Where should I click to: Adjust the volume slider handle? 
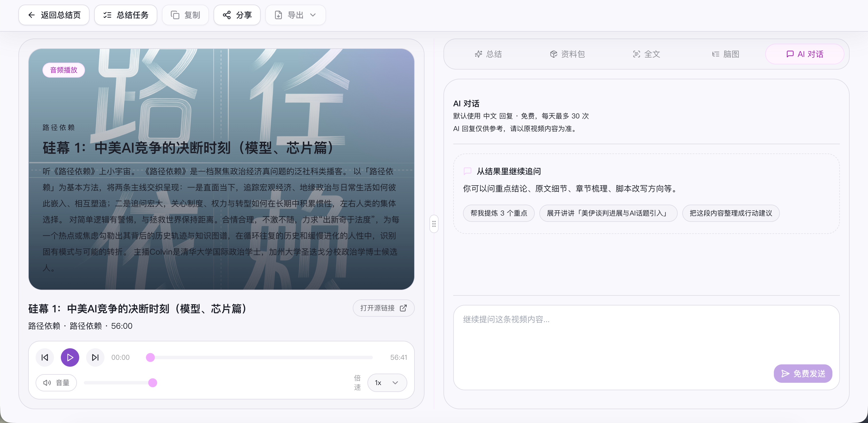[x=153, y=382]
